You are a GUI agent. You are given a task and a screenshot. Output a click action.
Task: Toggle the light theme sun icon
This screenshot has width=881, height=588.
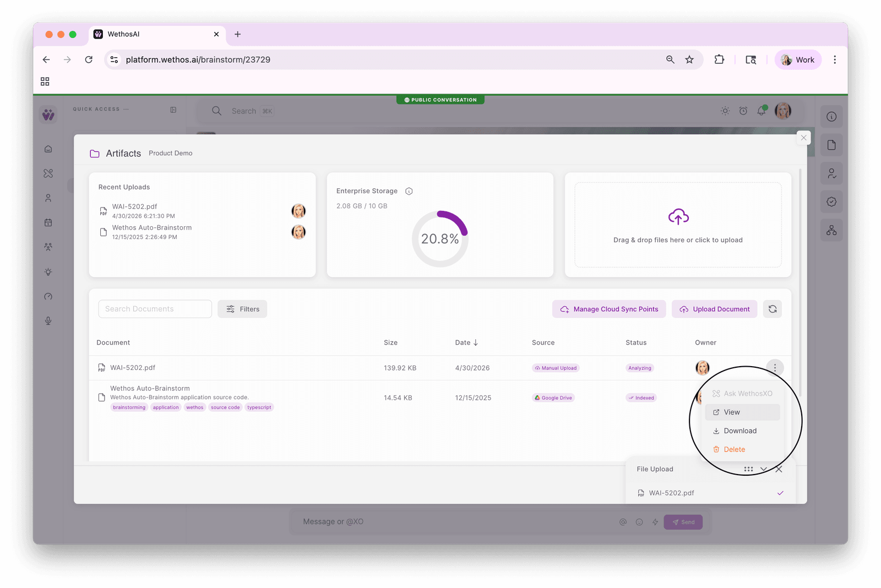725,111
